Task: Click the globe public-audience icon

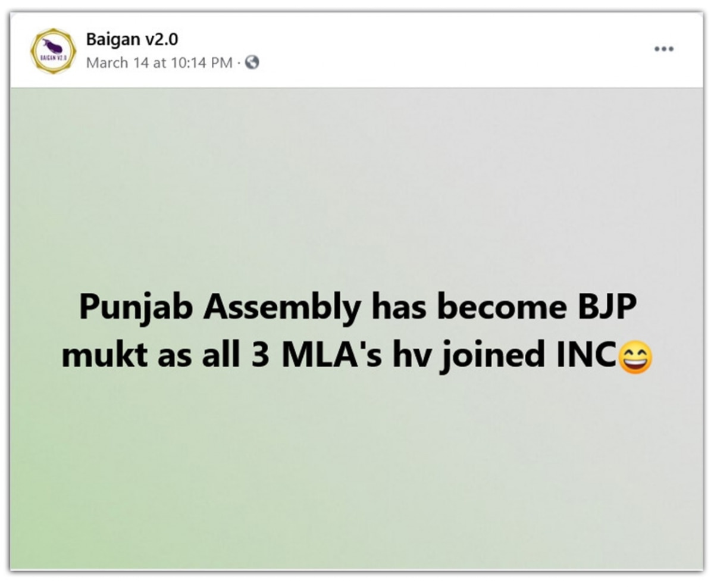Action: pyautogui.click(x=252, y=62)
